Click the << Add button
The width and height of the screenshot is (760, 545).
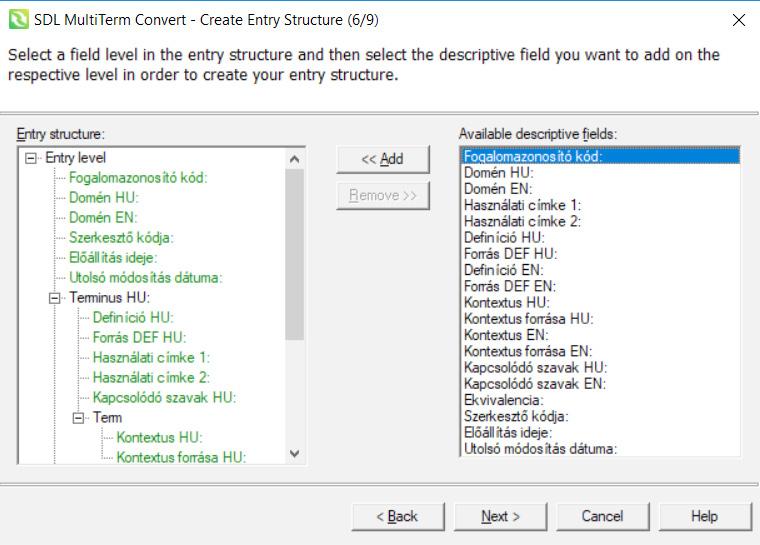[382, 159]
